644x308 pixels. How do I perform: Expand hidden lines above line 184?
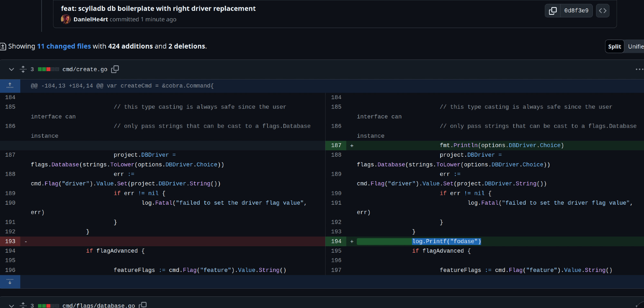10,86
